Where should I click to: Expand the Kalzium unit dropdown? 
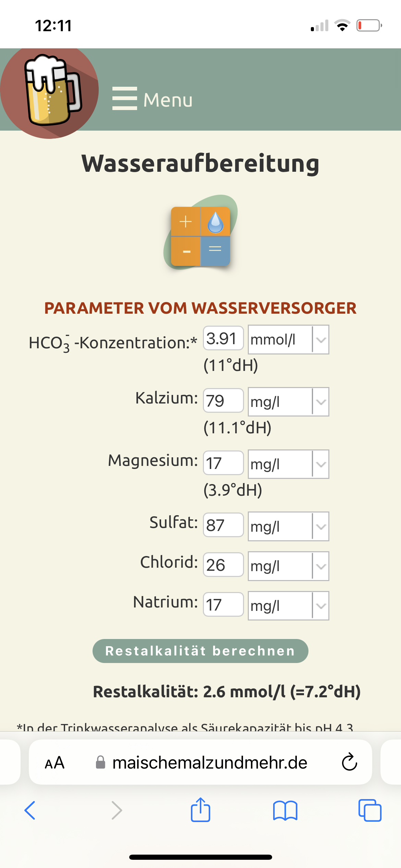pos(288,402)
